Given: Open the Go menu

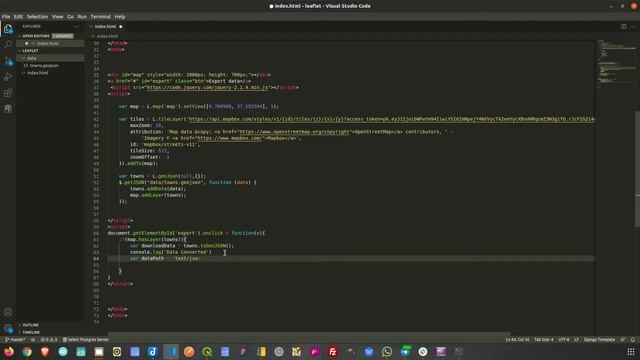Looking at the screenshot, I should click(x=71, y=17).
